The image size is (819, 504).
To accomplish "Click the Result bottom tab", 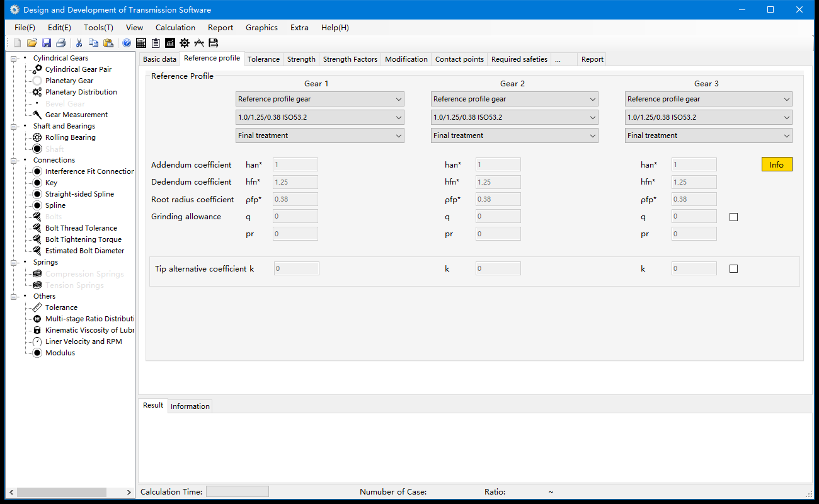I will [152, 405].
